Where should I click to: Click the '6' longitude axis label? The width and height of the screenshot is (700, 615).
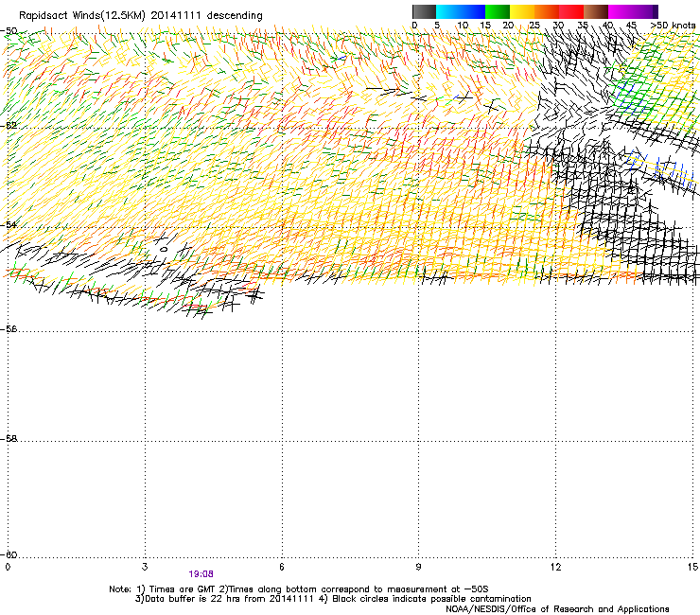tap(282, 567)
